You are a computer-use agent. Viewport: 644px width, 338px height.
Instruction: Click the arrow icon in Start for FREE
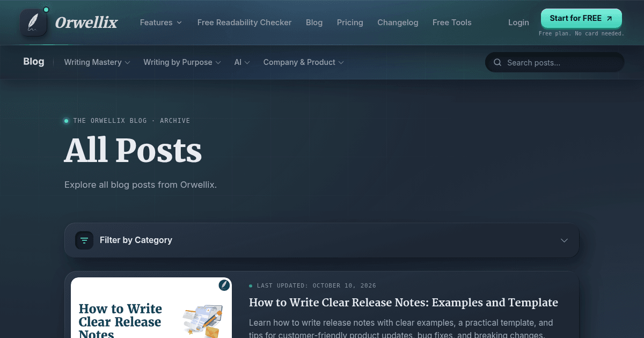pos(609,18)
